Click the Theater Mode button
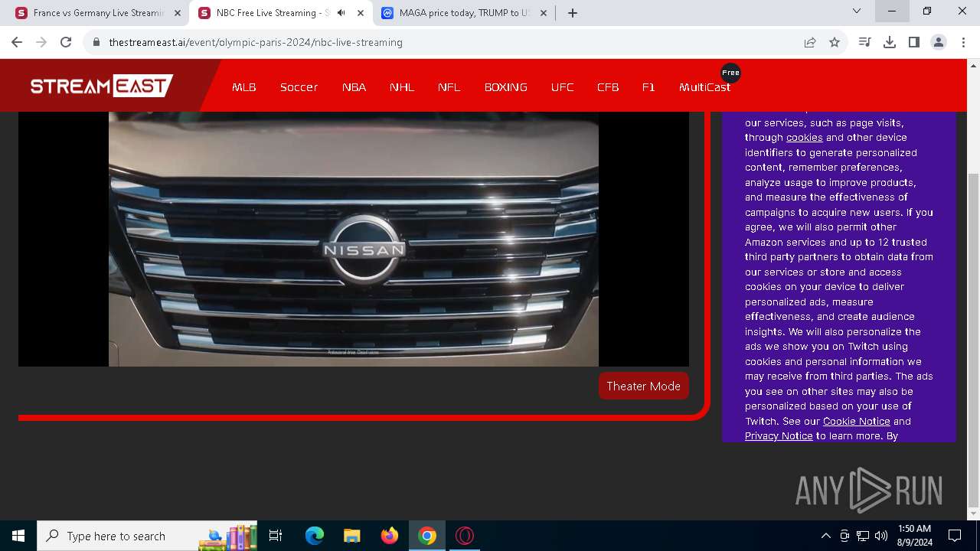Image resolution: width=980 pixels, height=551 pixels. (x=644, y=386)
